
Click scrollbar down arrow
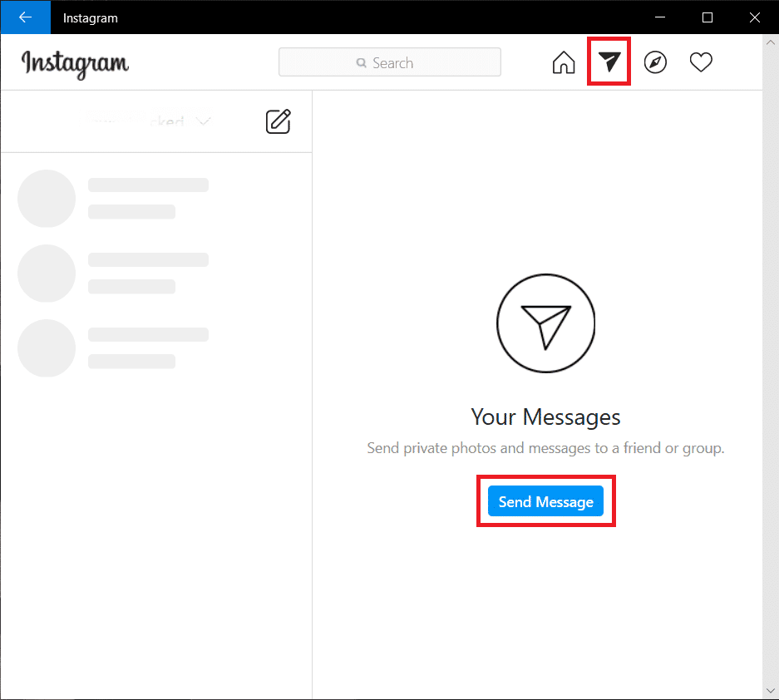771,691
